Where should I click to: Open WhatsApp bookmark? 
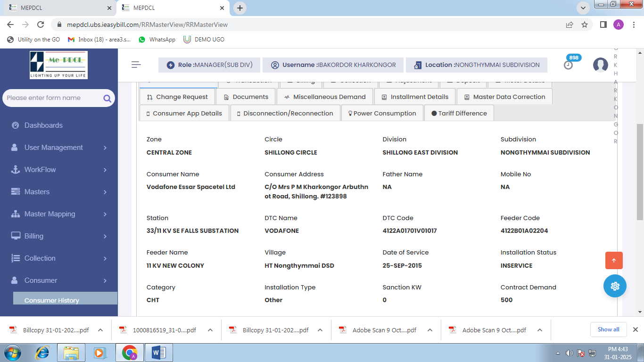point(157,40)
